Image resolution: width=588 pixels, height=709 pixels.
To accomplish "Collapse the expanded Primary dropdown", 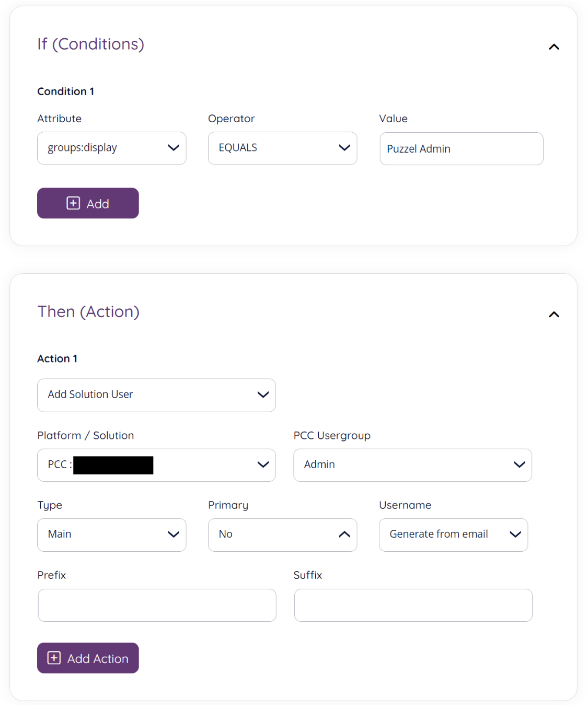I will [344, 534].
